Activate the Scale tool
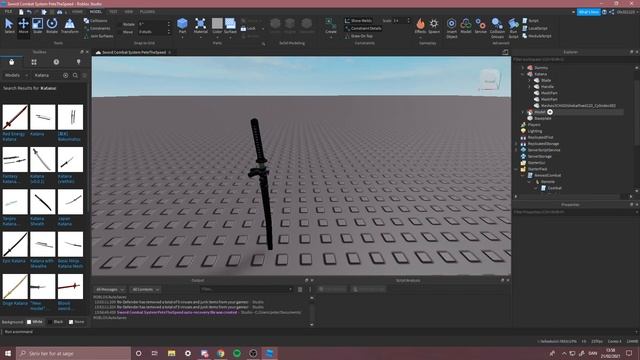Image resolution: width=640 pixels, height=360 pixels. (38, 26)
